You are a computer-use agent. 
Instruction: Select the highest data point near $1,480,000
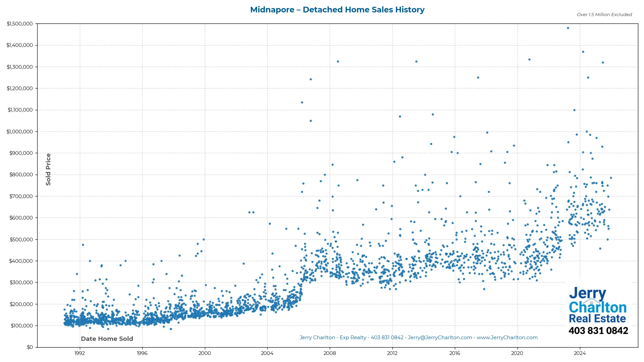point(568,28)
